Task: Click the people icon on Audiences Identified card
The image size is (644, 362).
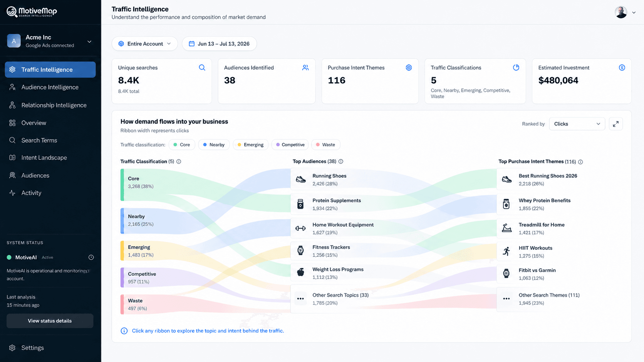Action: (305, 68)
